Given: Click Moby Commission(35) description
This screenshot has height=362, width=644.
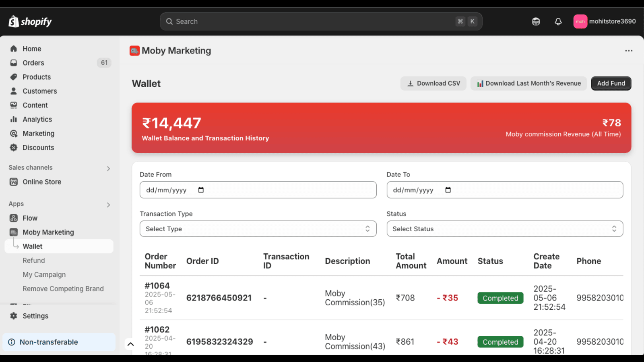Looking at the screenshot, I should 355,298.
